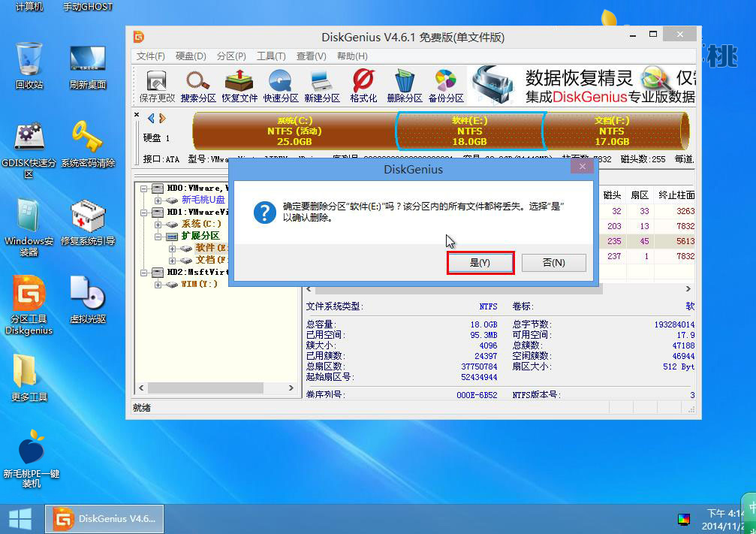Click the colorful tray icon in taskbar
Screen dimensions: 756x534
point(684,520)
